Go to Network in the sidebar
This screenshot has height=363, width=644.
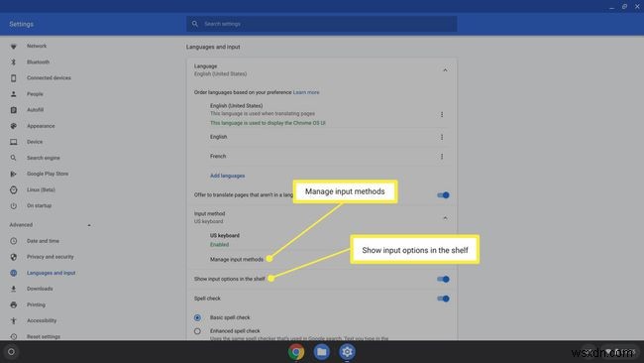point(37,46)
